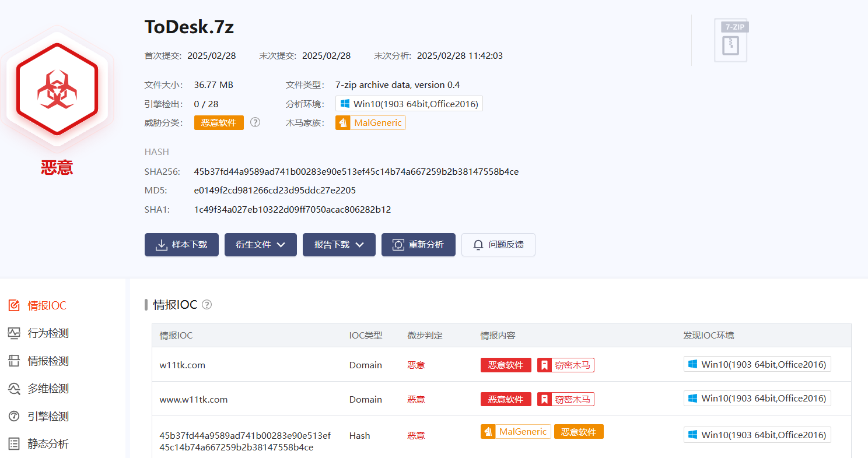Screen dimensions: 868x458
Task: Click the Win10(1903 64bit,Office2016) 分析环境 tag
Action: (x=409, y=104)
